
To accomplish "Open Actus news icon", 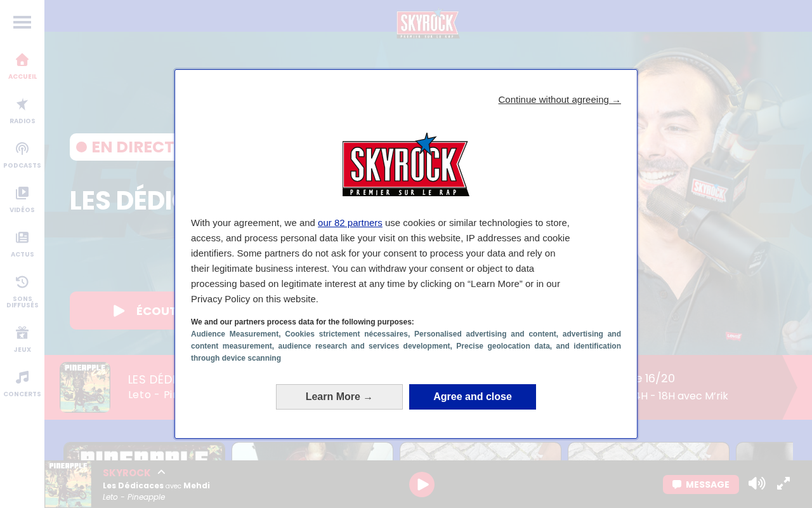I will coord(22,237).
